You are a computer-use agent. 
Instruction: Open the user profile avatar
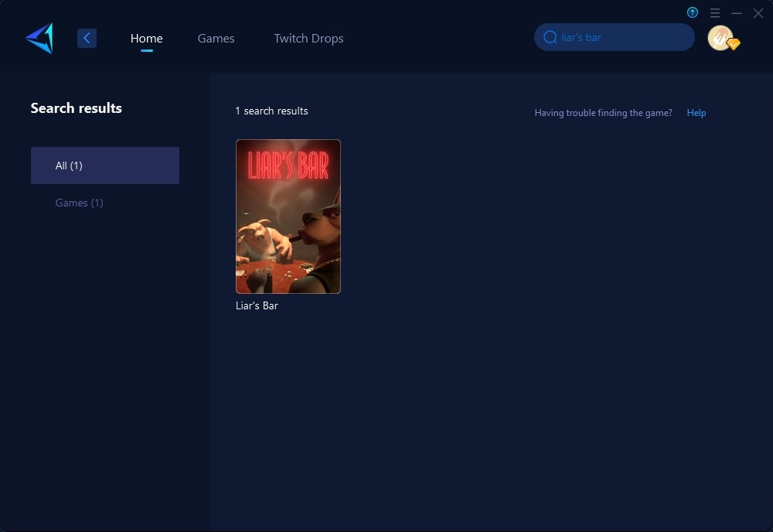tap(720, 38)
